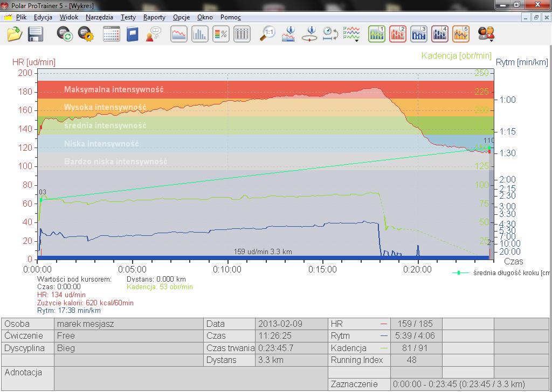Open the percentage distribution chart icon
This screenshot has width=552, height=392.
[x=220, y=34]
